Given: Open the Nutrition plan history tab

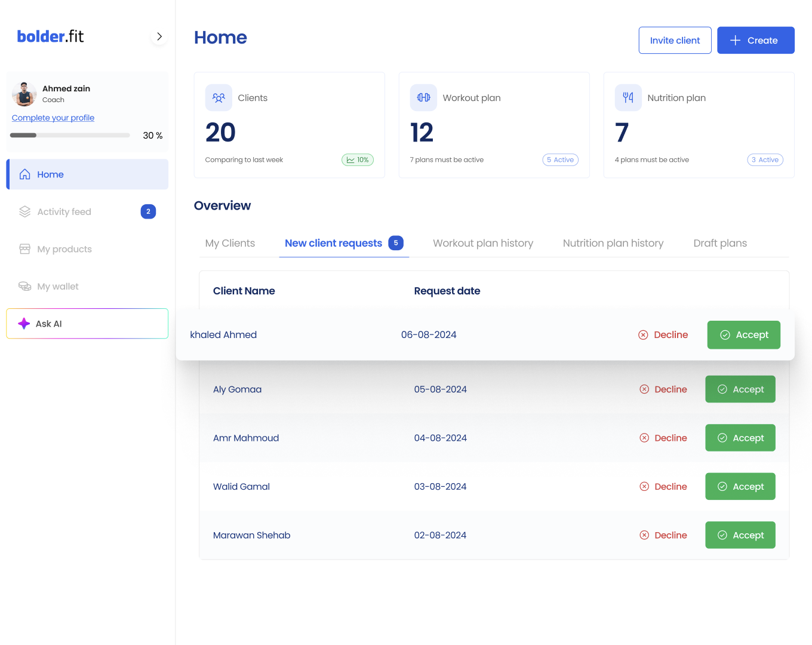Looking at the screenshot, I should coord(613,243).
